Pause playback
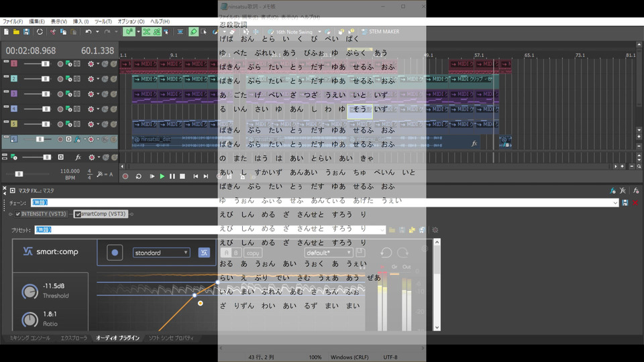The image size is (644, 362). click(172, 176)
